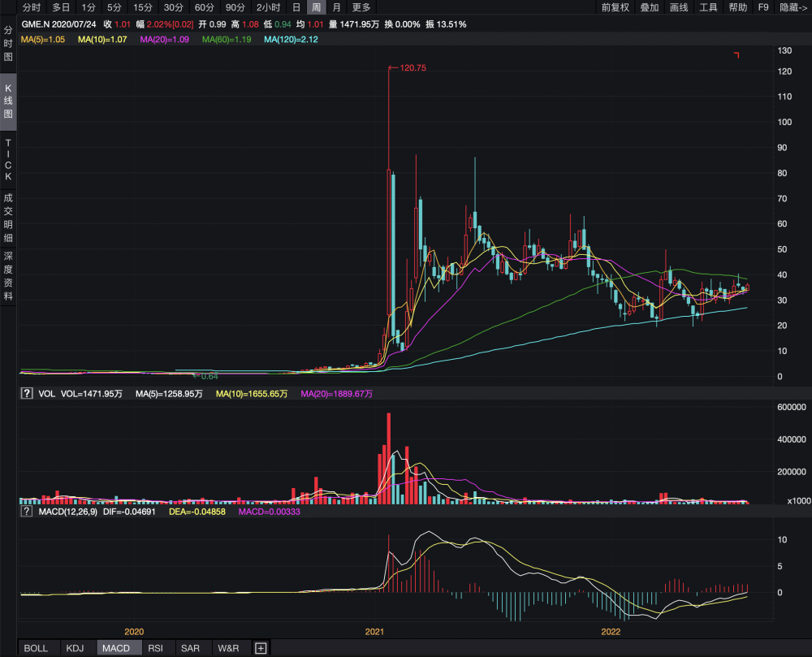Select the KDJ indicator tab
Screen dimensions: 812x657
click(75, 648)
